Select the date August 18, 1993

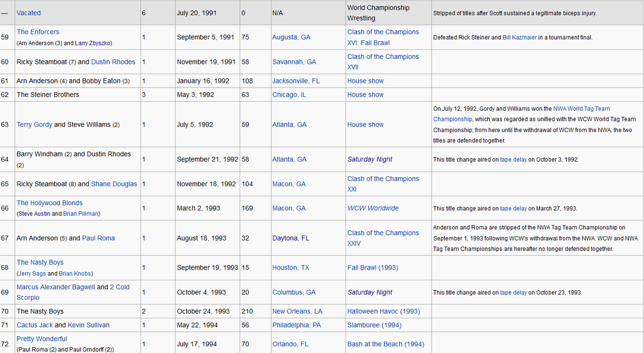[x=202, y=238]
